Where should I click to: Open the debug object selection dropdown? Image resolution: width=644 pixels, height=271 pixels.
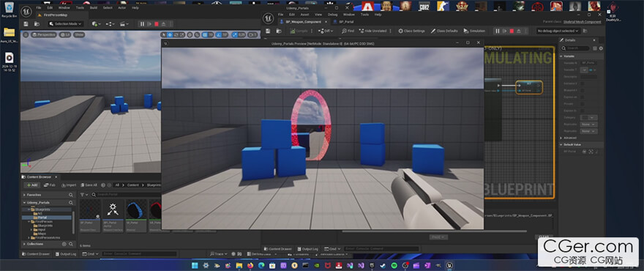click(x=558, y=31)
